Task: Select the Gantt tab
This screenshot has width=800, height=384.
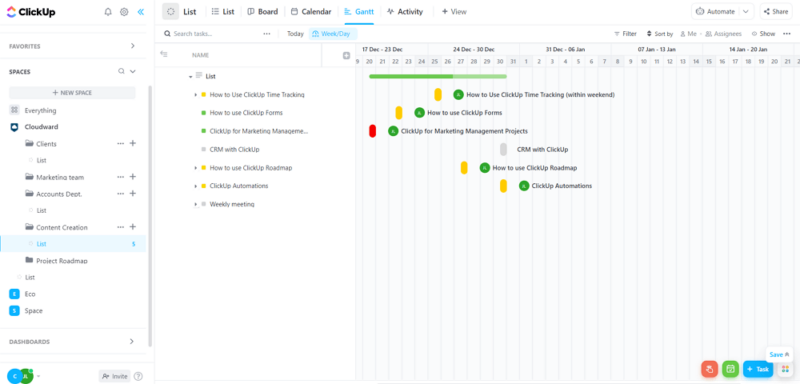Action: click(x=359, y=12)
